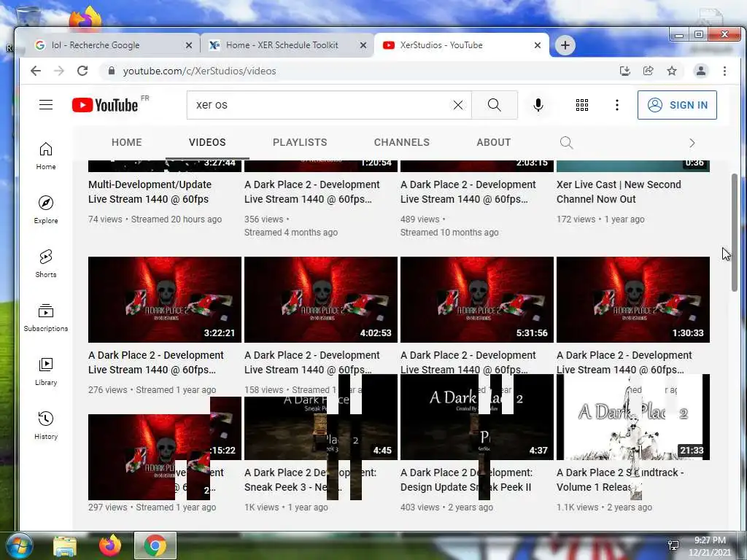
Task: Close the XER Schedule Toolkit tab
Action: point(363,45)
